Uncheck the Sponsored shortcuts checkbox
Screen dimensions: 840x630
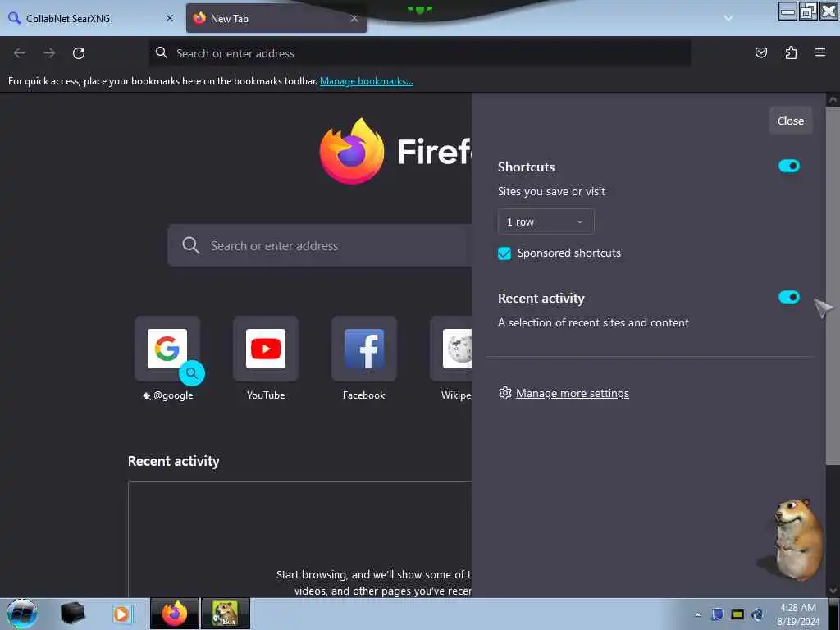tap(504, 253)
